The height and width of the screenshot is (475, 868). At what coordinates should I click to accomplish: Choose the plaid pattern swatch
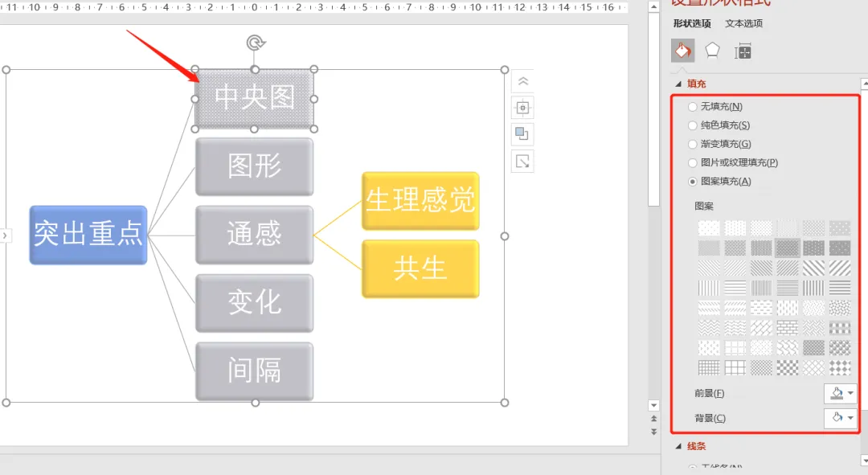[x=840, y=328]
